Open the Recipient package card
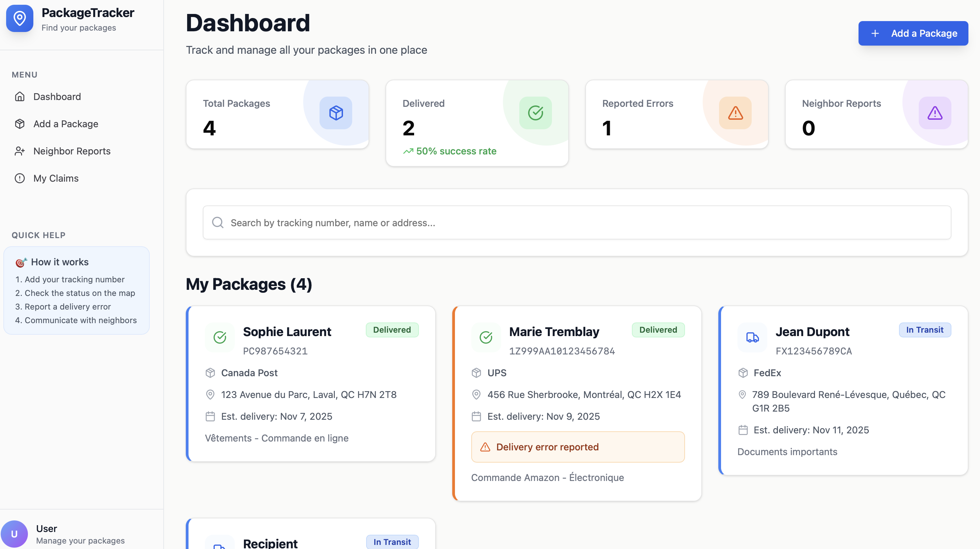 (310, 534)
